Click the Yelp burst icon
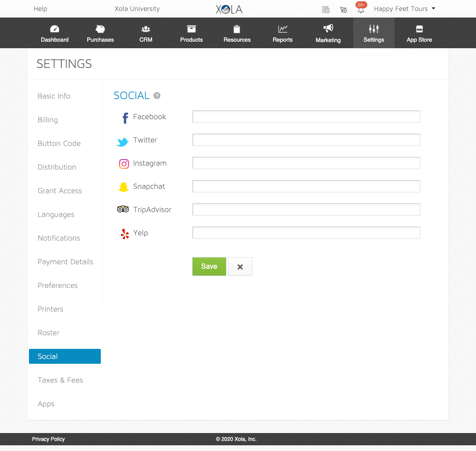Image resolution: width=476 pixels, height=451 pixels. point(125,234)
